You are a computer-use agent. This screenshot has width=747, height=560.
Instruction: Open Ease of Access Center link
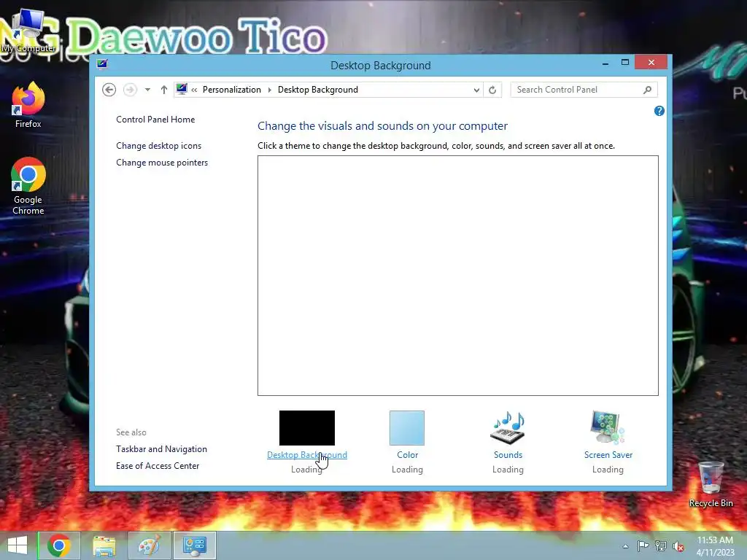click(x=158, y=466)
